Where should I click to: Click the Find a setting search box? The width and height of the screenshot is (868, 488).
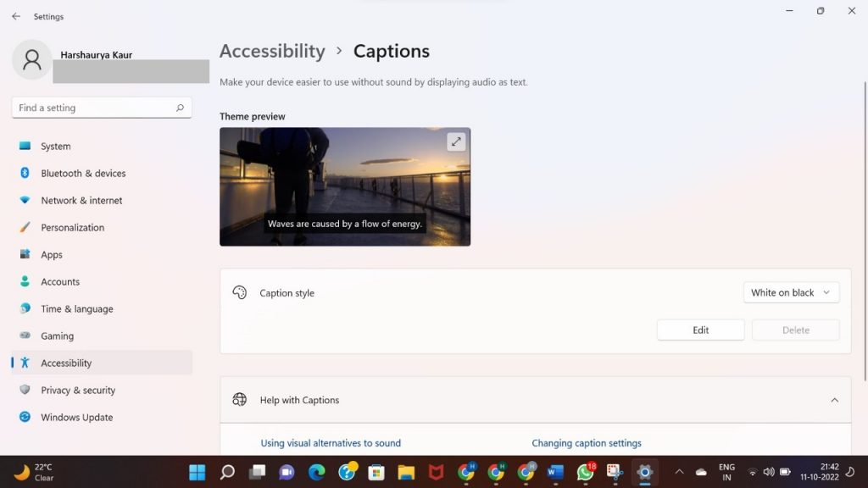coord(93,108)
